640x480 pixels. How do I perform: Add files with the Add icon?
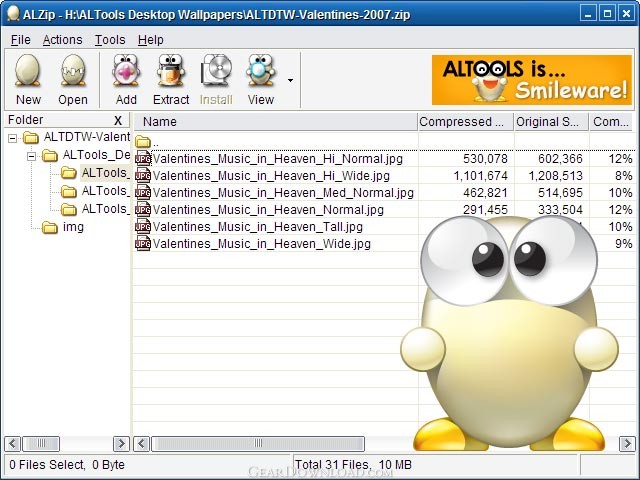pos(126,70)
